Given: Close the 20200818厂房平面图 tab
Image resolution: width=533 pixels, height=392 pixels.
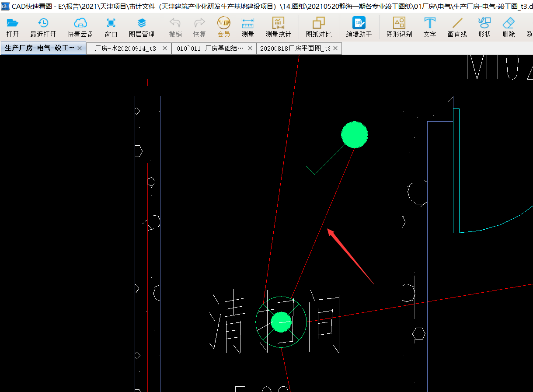Looking at the screenshot, I should (x=335, y=49).
